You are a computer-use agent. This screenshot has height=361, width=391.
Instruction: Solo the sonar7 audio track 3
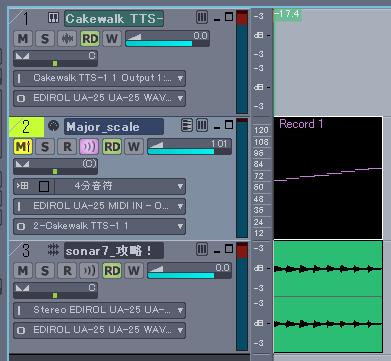pyautogui.click(x=45, y=271)
